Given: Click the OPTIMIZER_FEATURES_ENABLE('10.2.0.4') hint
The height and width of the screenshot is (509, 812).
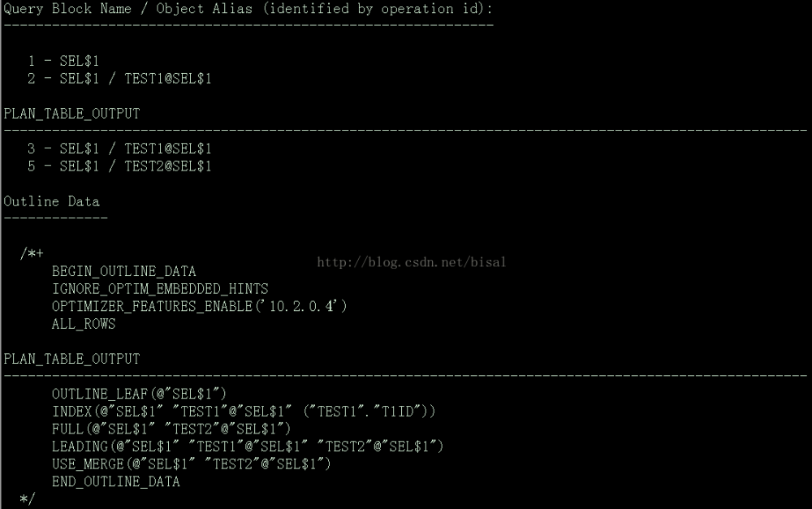Looking at the screenshot, I should (200, 306).
